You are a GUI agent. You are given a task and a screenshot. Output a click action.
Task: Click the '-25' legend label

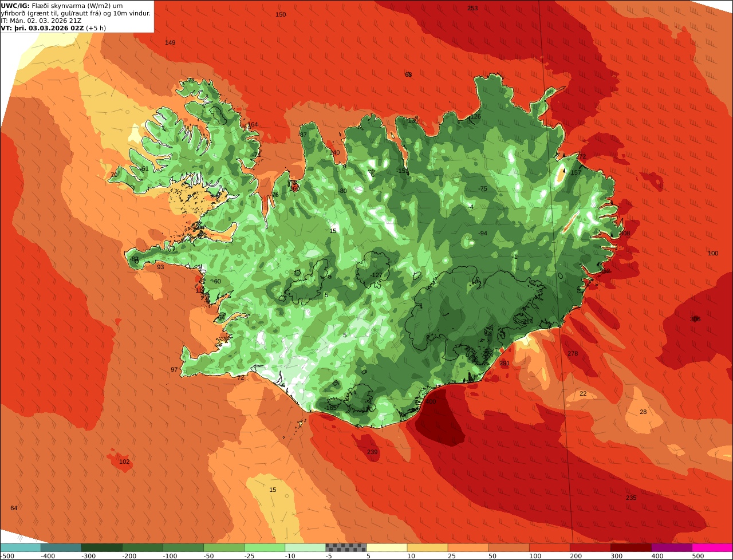pos(249,556)
